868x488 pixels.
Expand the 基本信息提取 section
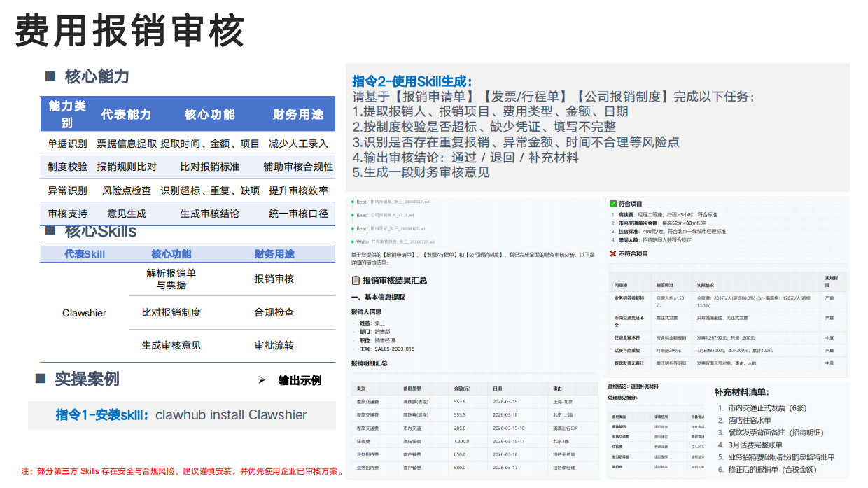point(384,295)
